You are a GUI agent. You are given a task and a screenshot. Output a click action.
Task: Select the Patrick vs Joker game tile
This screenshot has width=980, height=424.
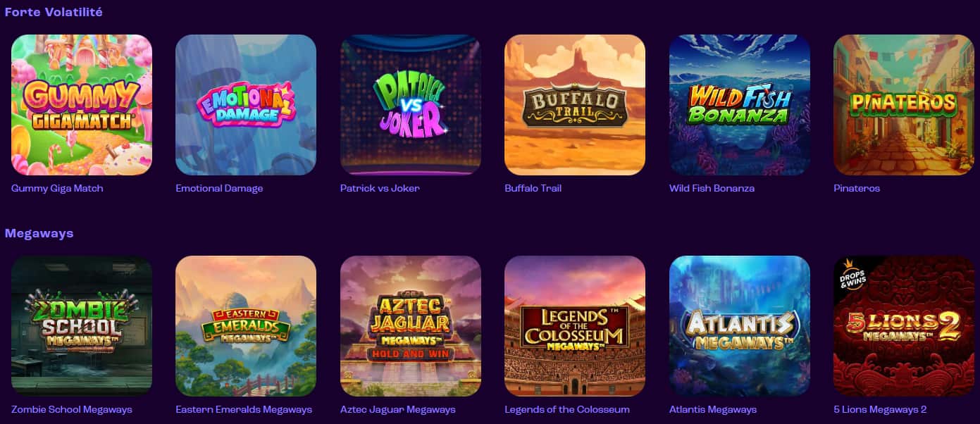click(411, 105)
